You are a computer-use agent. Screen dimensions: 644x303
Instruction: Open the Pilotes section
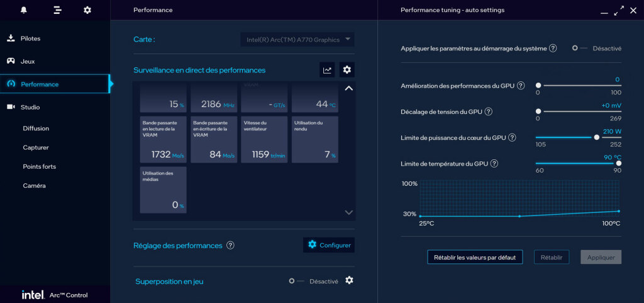click(x=55, y=38)
